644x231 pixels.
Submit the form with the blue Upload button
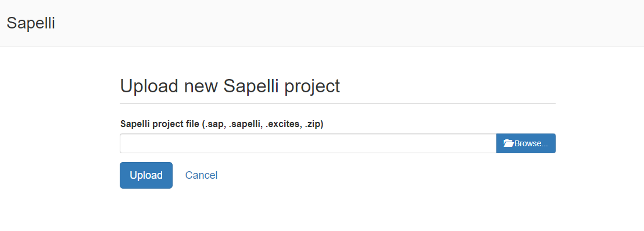[x=146, y=175]
